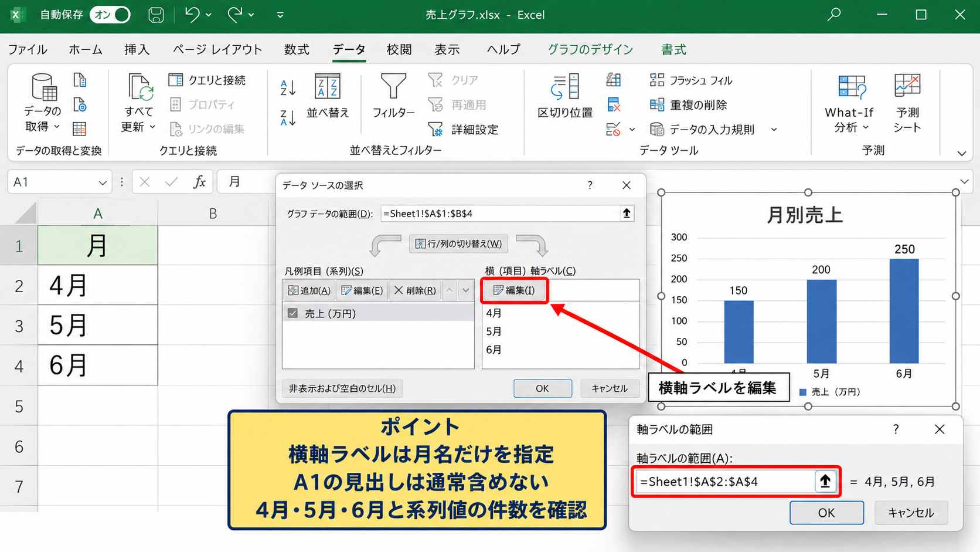
Task: Expand the formula bar
Action: tap(964, 182)
